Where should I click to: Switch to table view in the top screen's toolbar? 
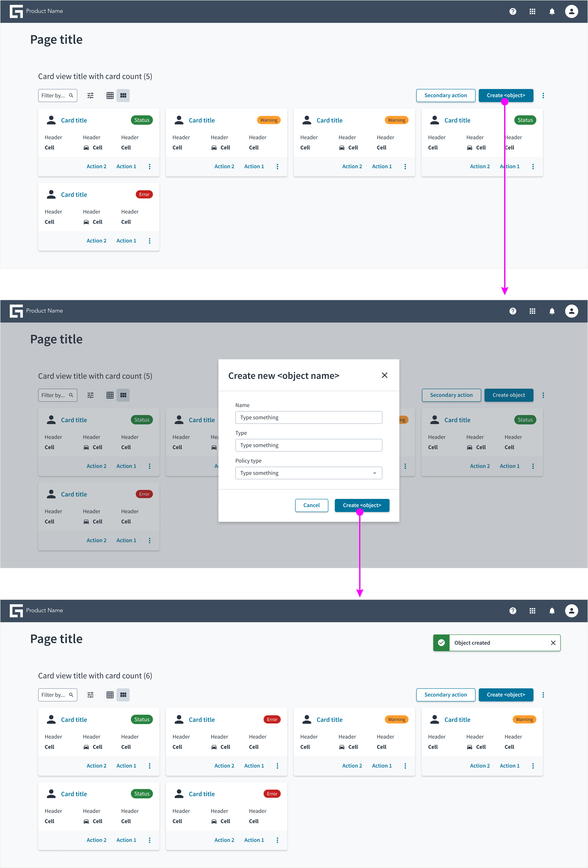(x=110, y=96)
